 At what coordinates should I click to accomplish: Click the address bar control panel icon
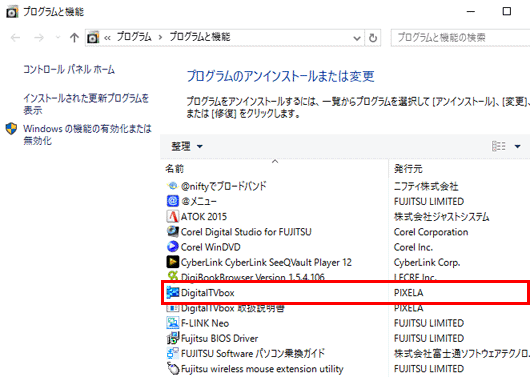pyautogui.click(x=93, y=37)
